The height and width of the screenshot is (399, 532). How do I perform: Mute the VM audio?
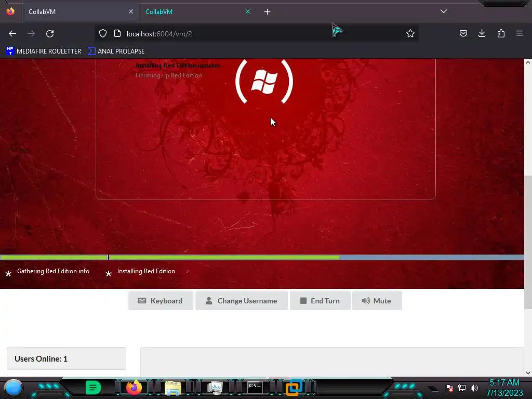[377, 301]
